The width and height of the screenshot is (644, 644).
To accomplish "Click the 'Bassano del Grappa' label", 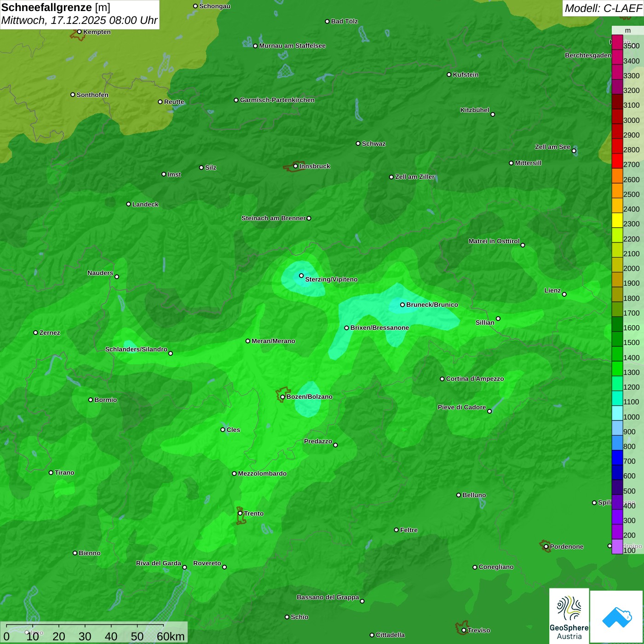I will [328, 597].
